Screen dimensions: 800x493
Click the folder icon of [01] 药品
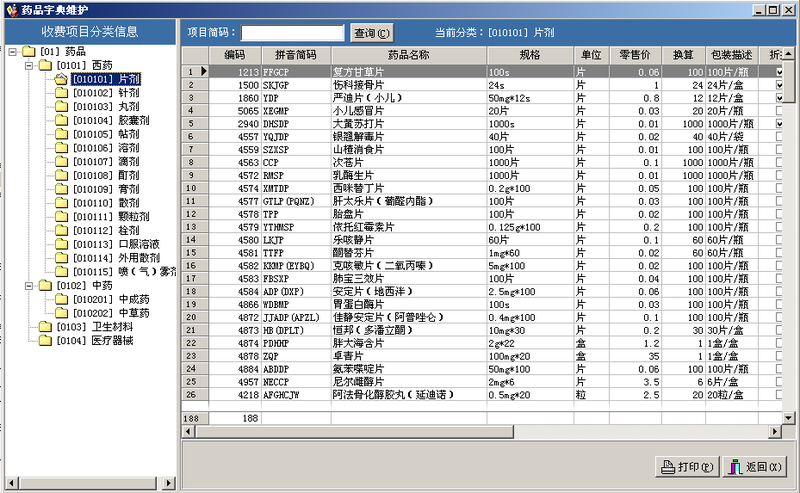click(x=29, y=51)
